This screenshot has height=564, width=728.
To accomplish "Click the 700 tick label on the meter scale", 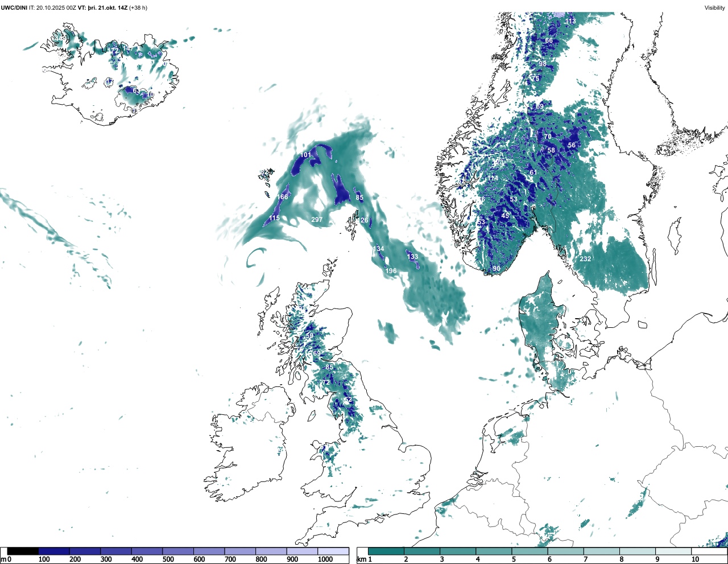I will point(231,560).
